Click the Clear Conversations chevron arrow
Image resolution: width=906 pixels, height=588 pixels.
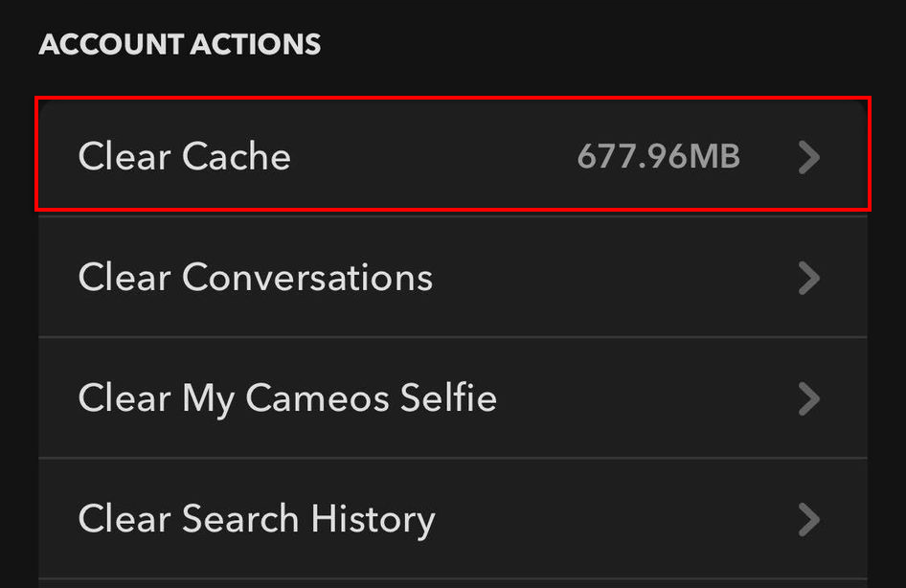pos(809,278)
